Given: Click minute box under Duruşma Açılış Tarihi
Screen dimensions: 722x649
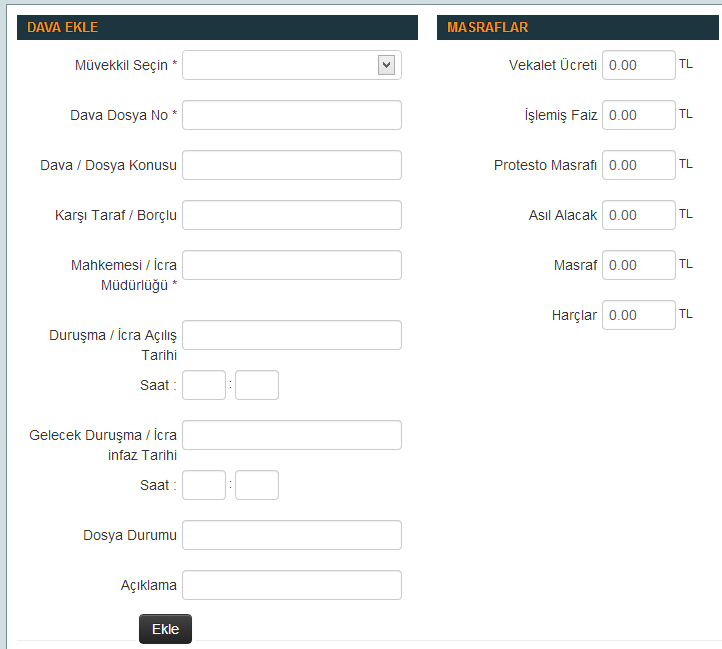Looking at the screenshot, I should [x=257, y=385].
